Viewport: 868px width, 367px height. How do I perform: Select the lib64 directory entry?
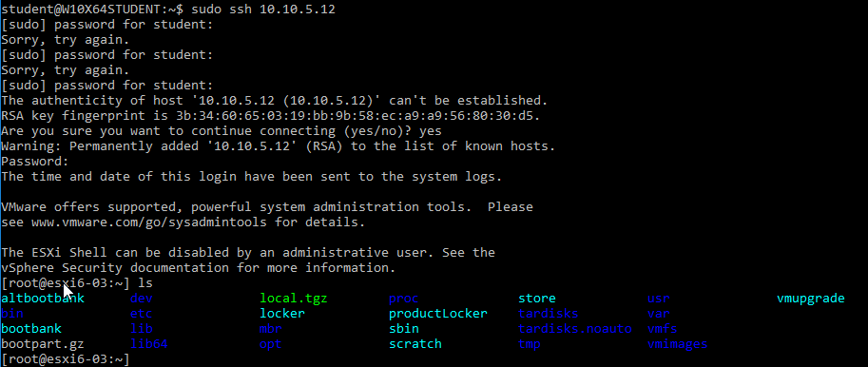[x=148, y=344]
